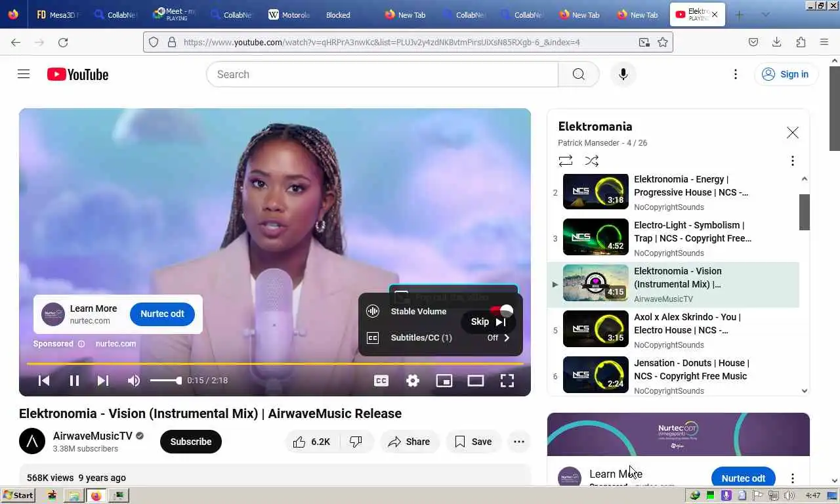Switch to the Mesa3D browser tab

[x=58, y=14]
